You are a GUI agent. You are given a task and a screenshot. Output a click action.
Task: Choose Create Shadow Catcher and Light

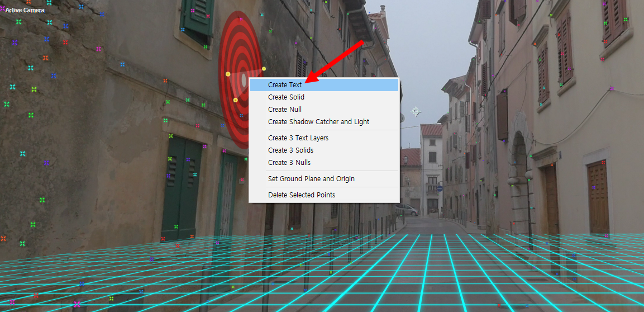pyautogui.click(x=324, y=122)
